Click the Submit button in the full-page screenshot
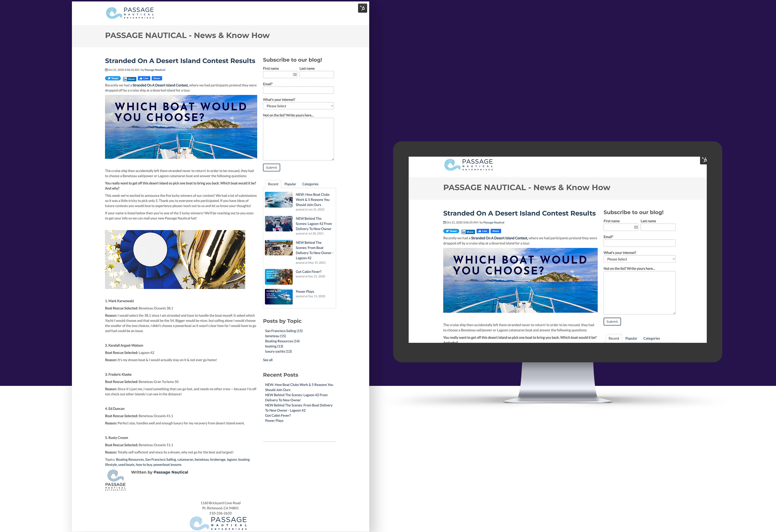 pos(271,167)
